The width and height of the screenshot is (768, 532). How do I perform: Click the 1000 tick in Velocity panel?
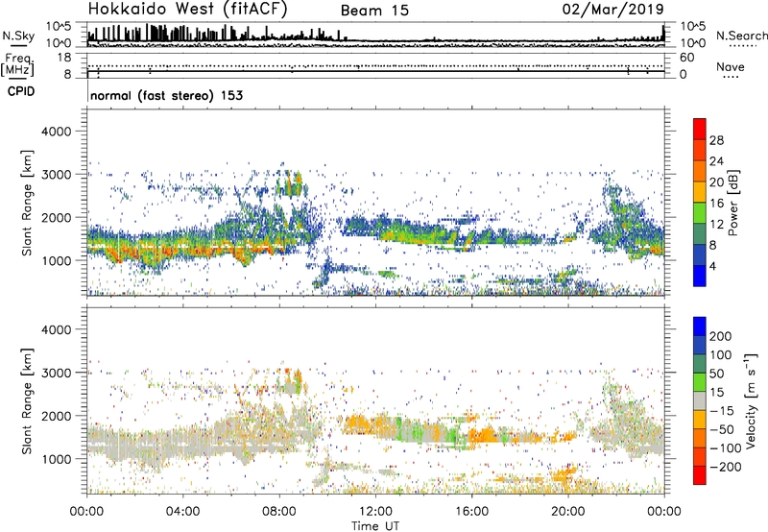point(56,459)
